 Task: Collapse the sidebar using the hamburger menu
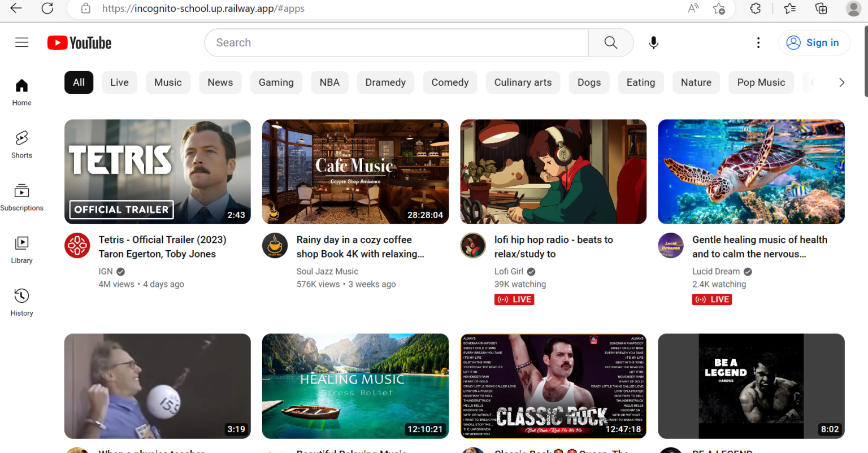pos(21,42)
